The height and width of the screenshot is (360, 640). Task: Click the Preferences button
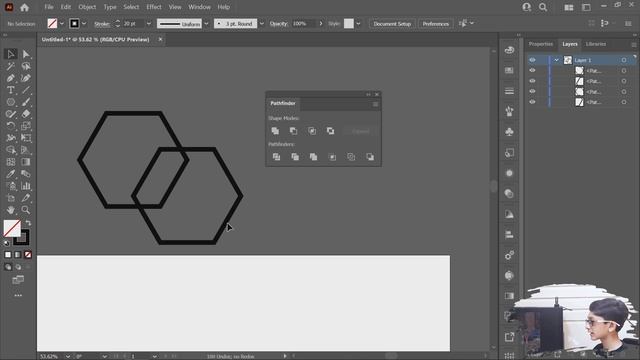436,24
